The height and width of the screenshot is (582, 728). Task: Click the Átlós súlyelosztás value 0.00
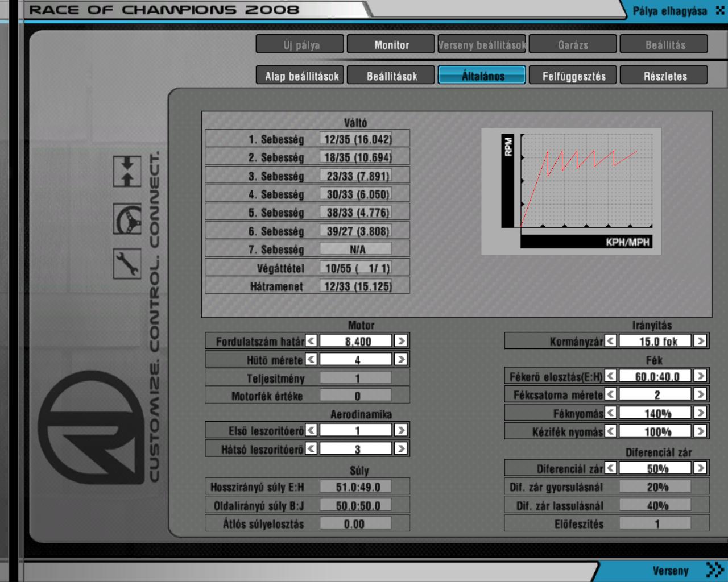pyautogui.click(x=356, y=523)
